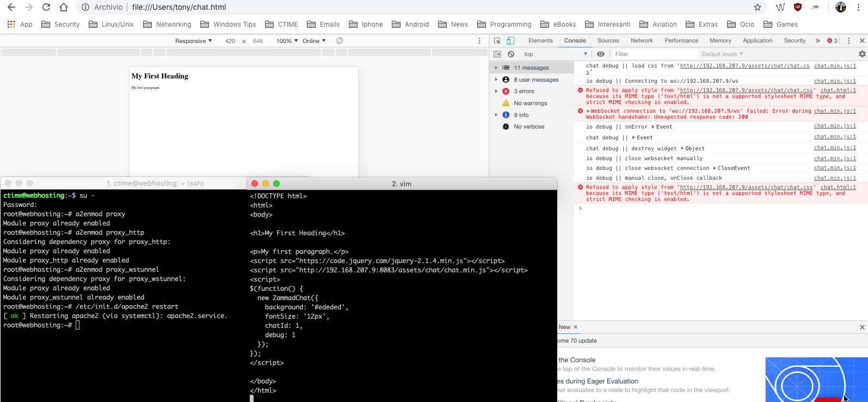This screenshot has width=868, height=402.
Task: Open the App grid shortcut in bookmarks bar
Action: coord(20,24)
